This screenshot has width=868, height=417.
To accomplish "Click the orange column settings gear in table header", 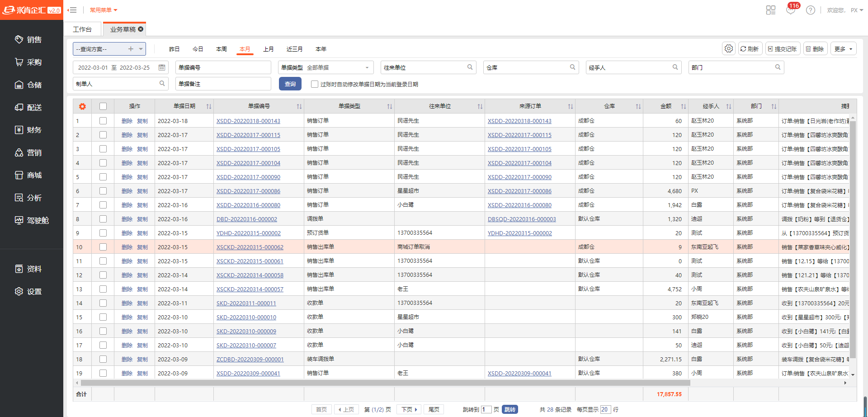I will (82, 106).
